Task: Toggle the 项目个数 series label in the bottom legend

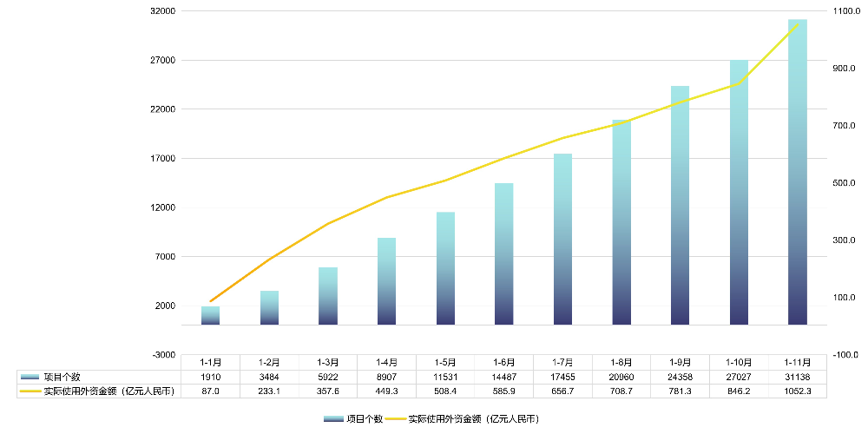Action: tap(365, 419)
